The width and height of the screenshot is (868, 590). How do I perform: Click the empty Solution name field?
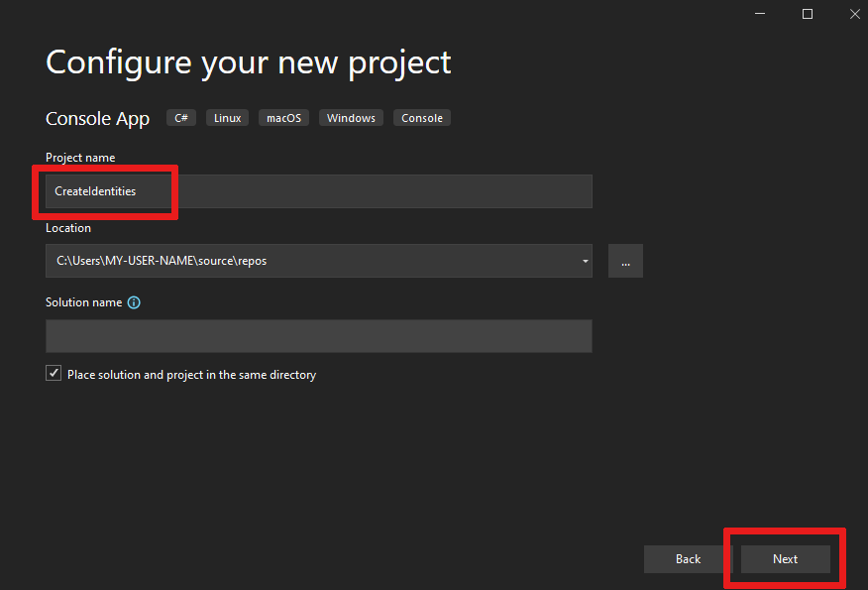tap(319, 336)
